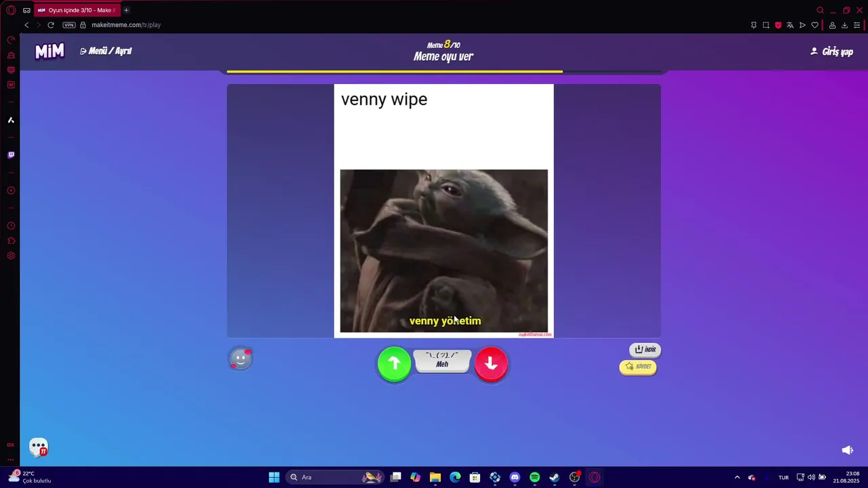Go forward to the next page
The width and height of the screenshot is (868, 488).
pyautogui.click(x=38, y=25)
